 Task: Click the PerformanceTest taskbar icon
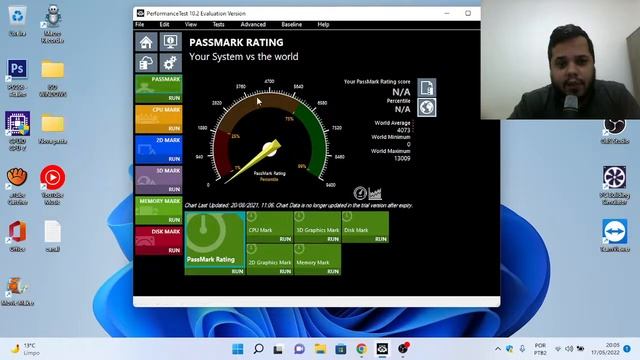coord(382,349)
